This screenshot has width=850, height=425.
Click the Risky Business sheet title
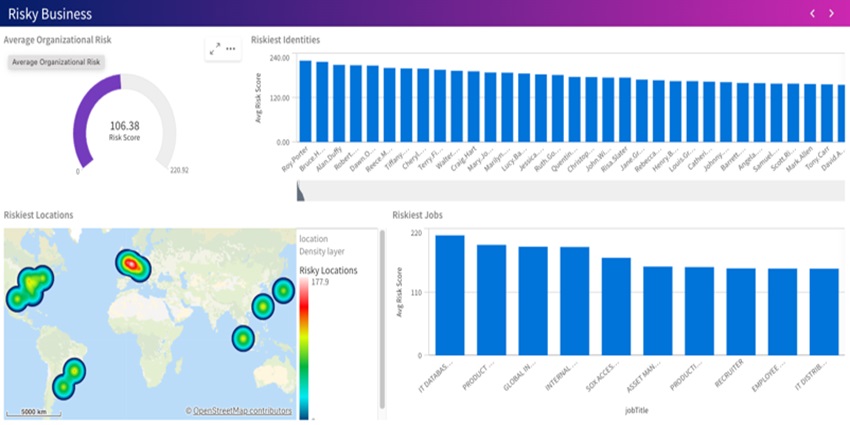click(50, 14)
